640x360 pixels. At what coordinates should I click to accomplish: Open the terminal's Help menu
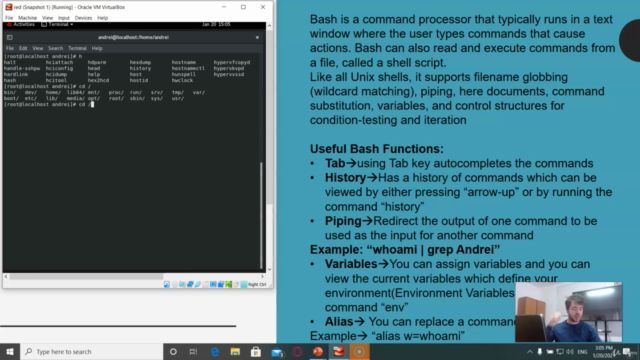(x=97, y=48)
